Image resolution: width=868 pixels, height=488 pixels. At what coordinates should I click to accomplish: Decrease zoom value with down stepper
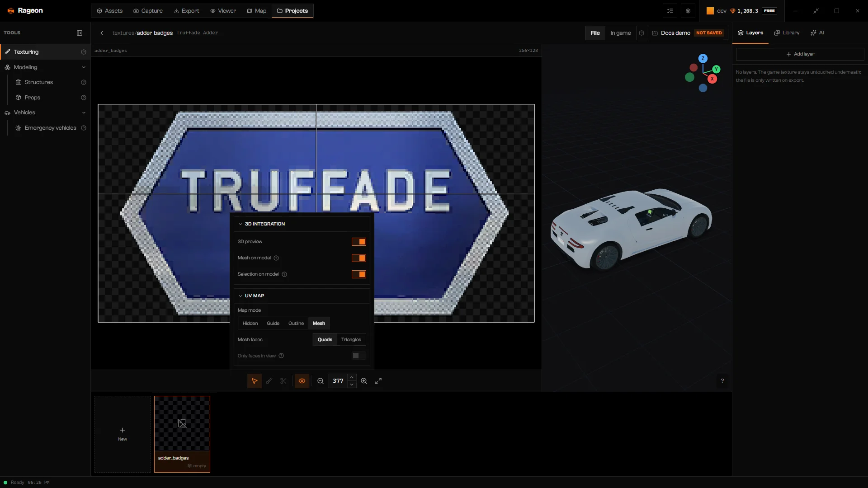point(352,385)
